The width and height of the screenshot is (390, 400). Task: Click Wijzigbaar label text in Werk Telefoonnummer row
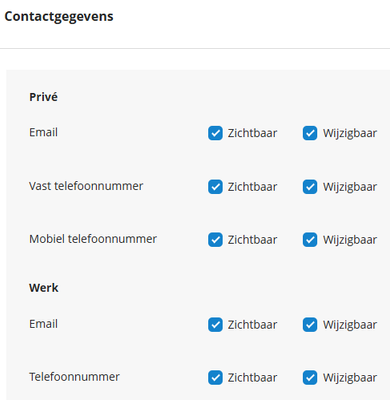point(350,378)
